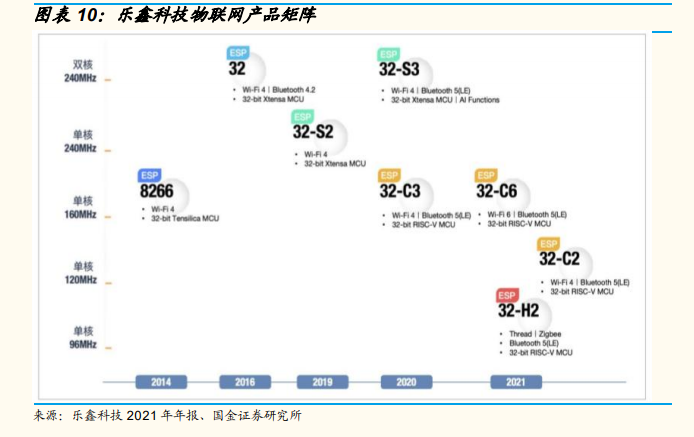Image resolution: width=694 pixels, height=437 pixels.
Task: Click 'Wi-Fi 4' bullet under 8266
Action: tap(163, 209)
